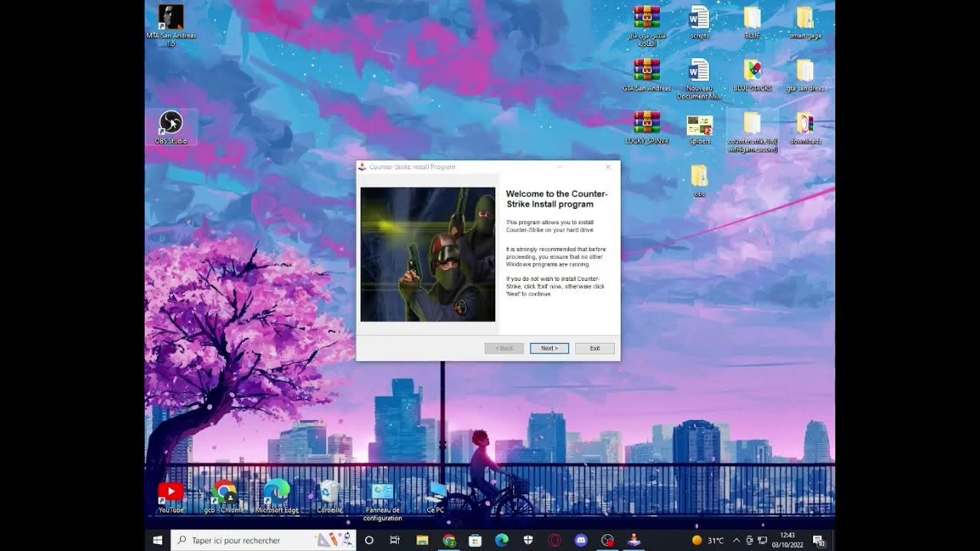Image resolution: width=980 pixels, height=551 pixels.
Task: Select the counter.strike-1.6 folder icon
Action: pos(753,131)
